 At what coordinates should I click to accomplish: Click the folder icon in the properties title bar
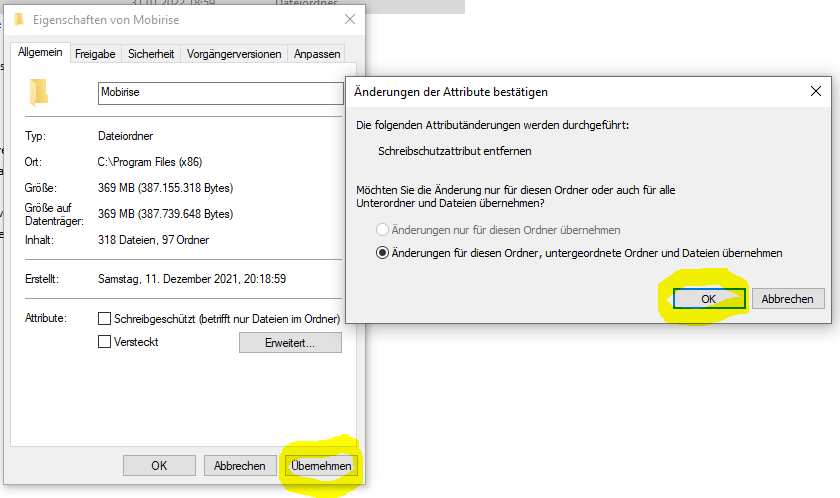[19, 20]
